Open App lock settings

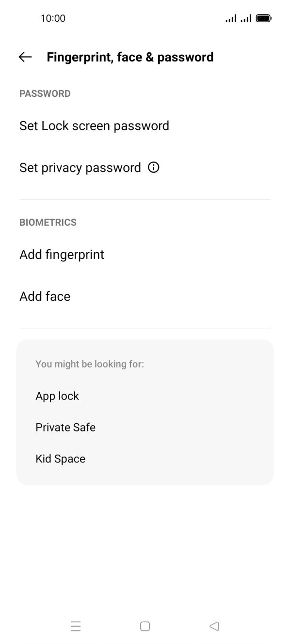pos(57,396)
